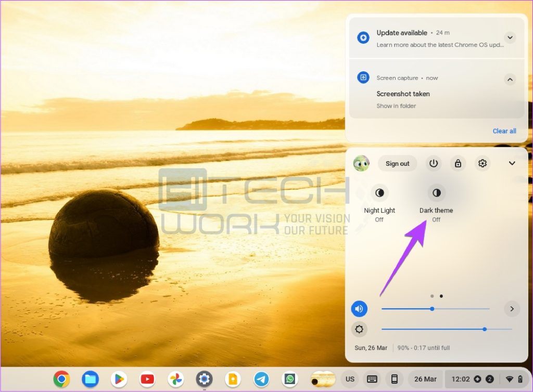Image resolution: width=533 pixels, height=392 pixels.
Task: Launch Google Keep from the shelf
Action: click(x=233, y=379)
